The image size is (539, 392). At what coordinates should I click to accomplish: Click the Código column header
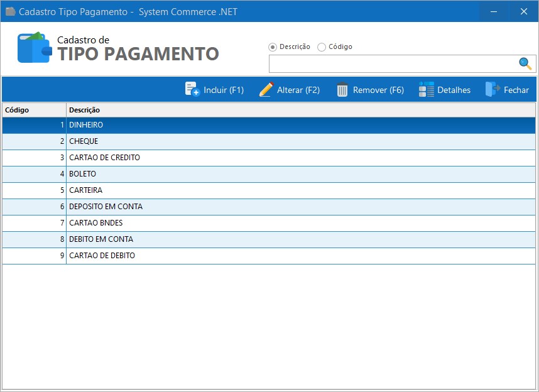(x=33, y=110)
